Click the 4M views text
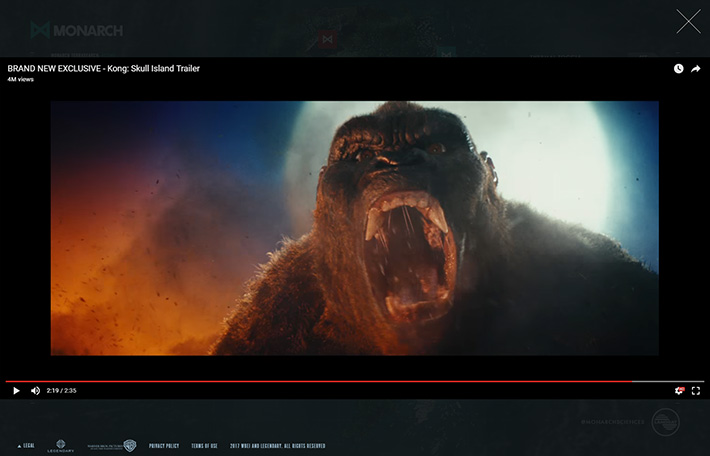This screenshot has height=456, width=710. click(20, 80)
